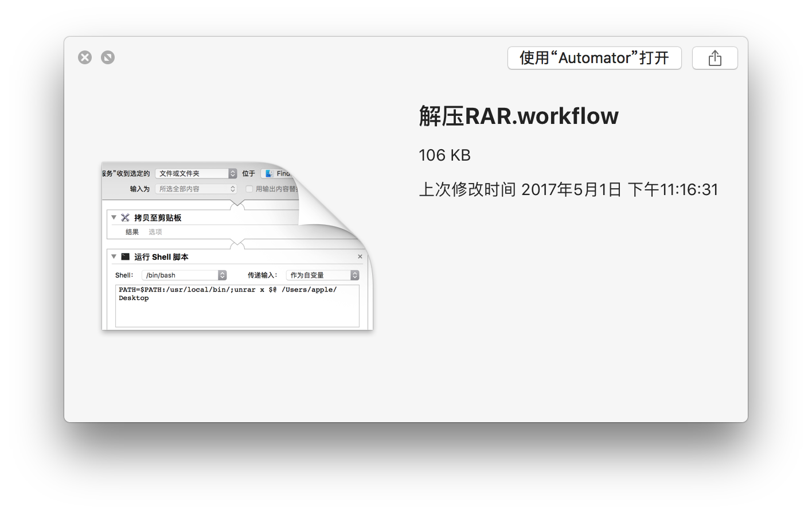The width and height of the screenshot is (812, 514).
Task: Open the file with Automator
Action: [x=595, y=58]
